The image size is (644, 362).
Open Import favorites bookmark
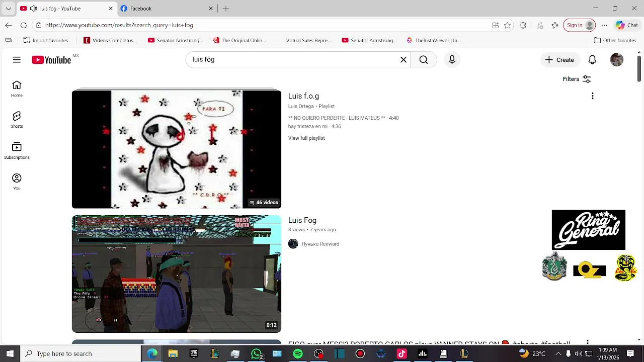click(x=46, y=40)
